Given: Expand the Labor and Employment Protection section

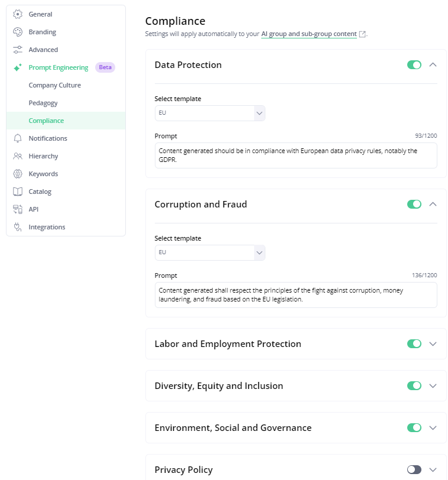Looking at the screenshot, I should click(x=433, y=343).
